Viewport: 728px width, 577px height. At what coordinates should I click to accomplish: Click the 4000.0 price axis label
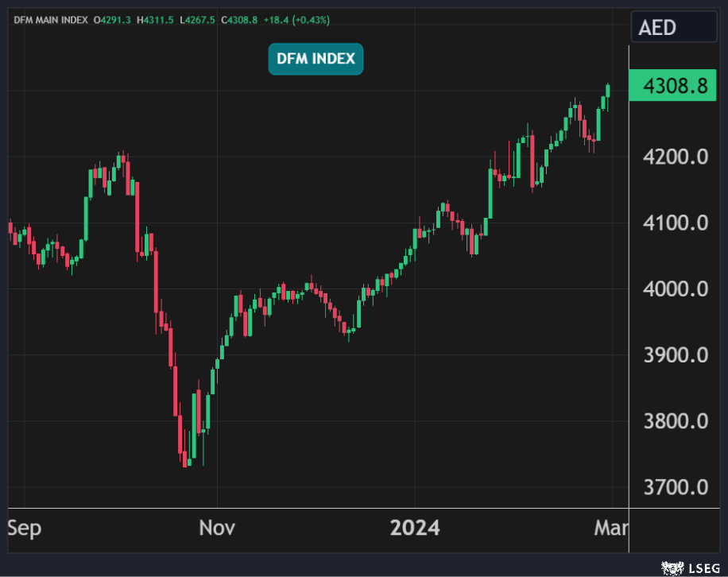point(675,288)
